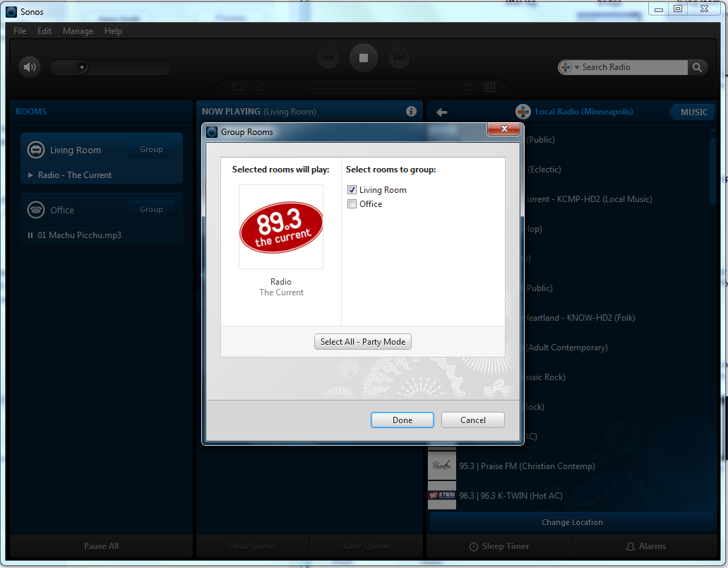Click the Pause All button
The image size is (728, 568).
pos(101,546)
